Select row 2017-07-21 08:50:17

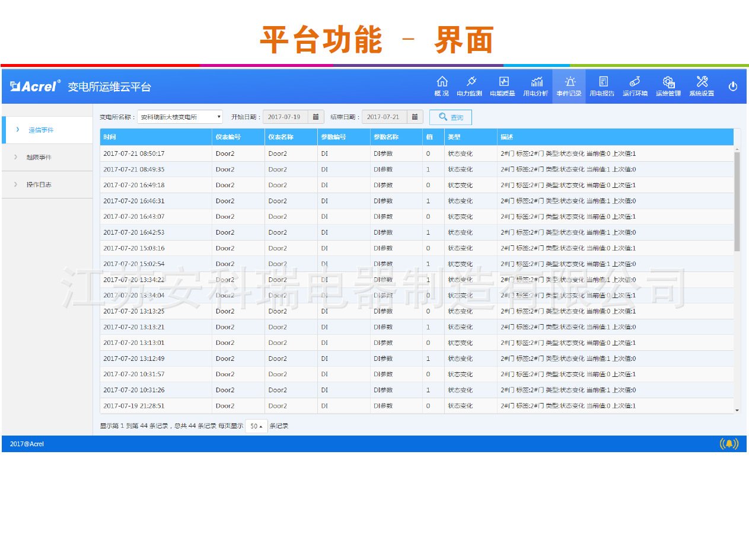417,153
